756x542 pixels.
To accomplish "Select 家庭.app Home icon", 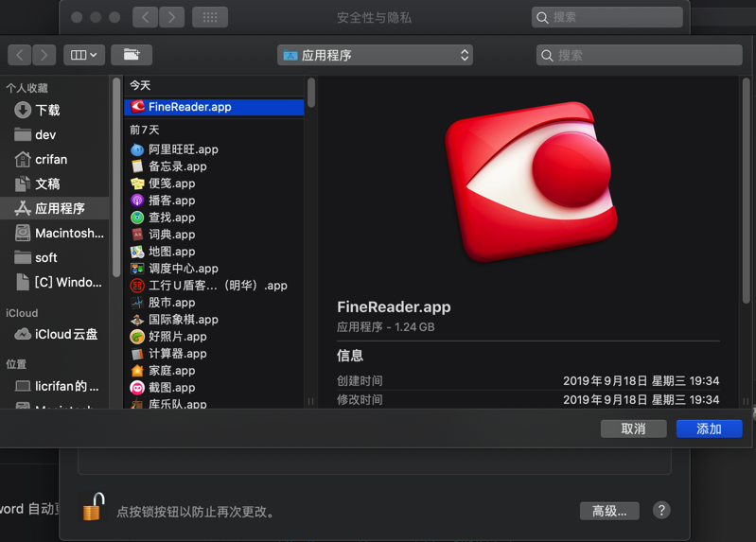I will pos(137,371).
